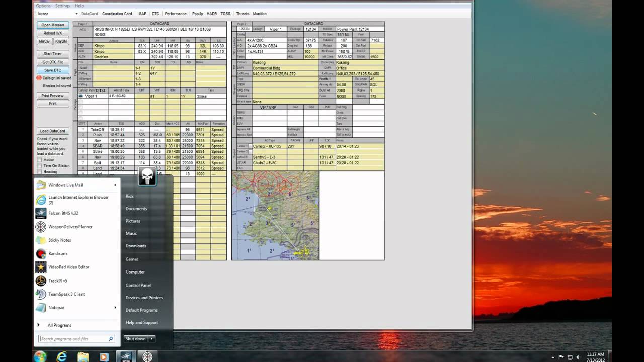The height and width of the screenshot is (362, 644).
Task: Open the Munition tab
Action: click(260, 14)
